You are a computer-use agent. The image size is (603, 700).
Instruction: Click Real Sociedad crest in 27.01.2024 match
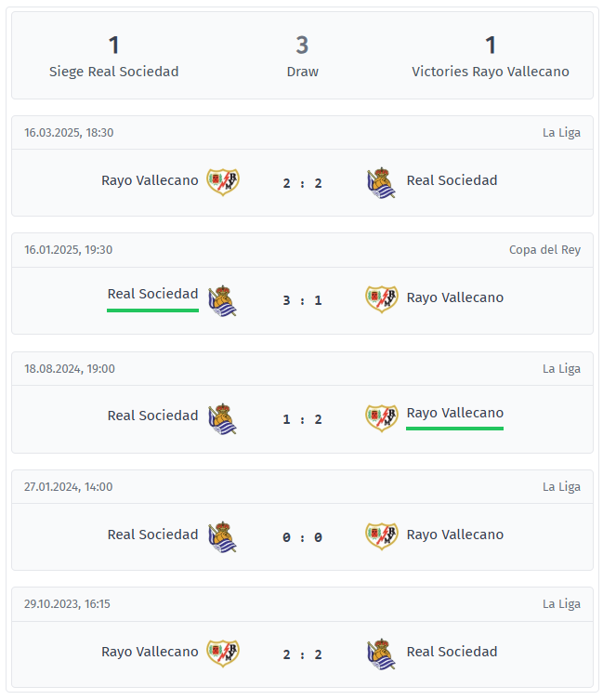click(223, 535)
